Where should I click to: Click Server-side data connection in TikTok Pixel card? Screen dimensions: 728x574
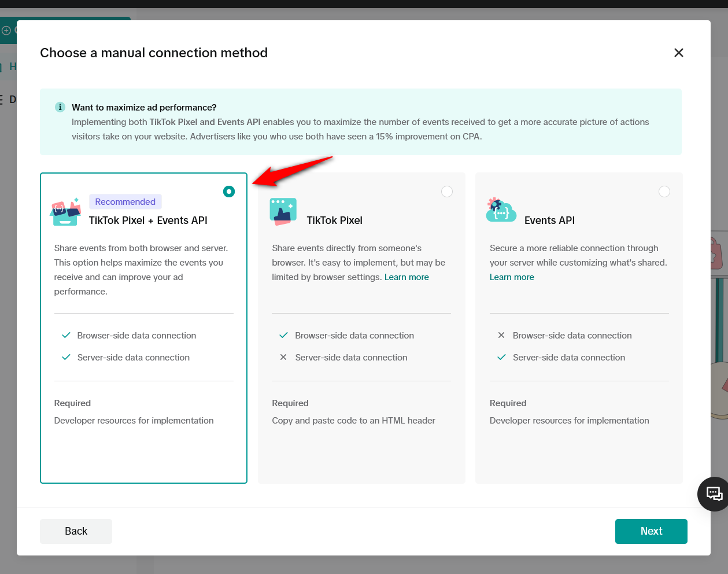tap(351, 358)
